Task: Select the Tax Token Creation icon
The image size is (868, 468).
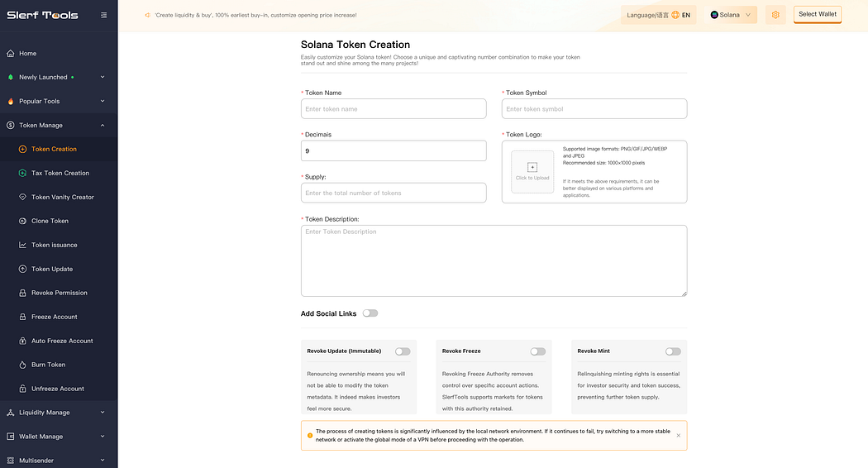Action: [22, 173]
